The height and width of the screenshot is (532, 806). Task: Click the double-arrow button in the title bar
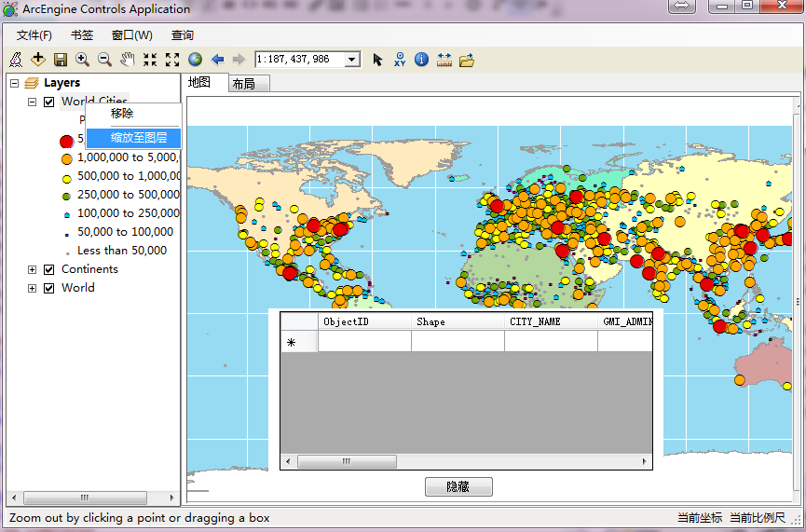tap(681, 6)
